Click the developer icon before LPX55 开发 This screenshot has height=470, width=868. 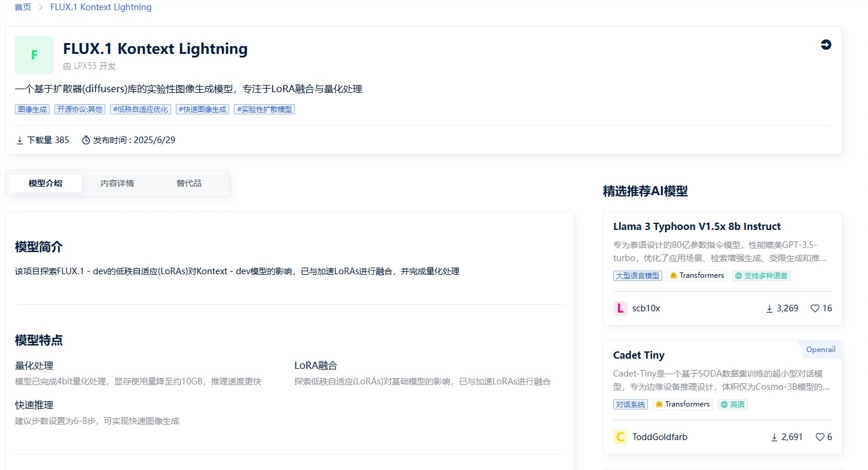(67, 66)
